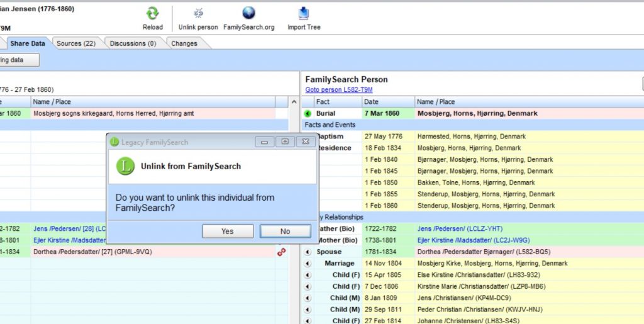
Task: Select father Jens /Pedersen/ (LCLZ-YHT)
Action: click(460, 229)
